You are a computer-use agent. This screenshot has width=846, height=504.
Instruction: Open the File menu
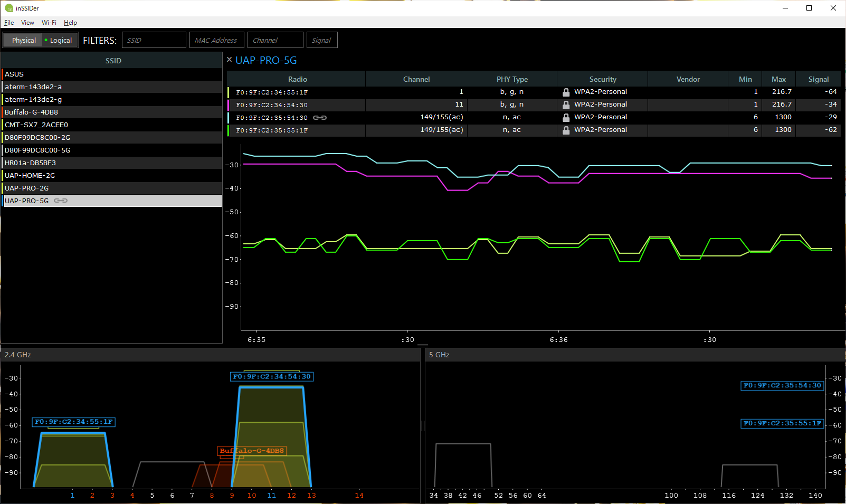(9, 23)
